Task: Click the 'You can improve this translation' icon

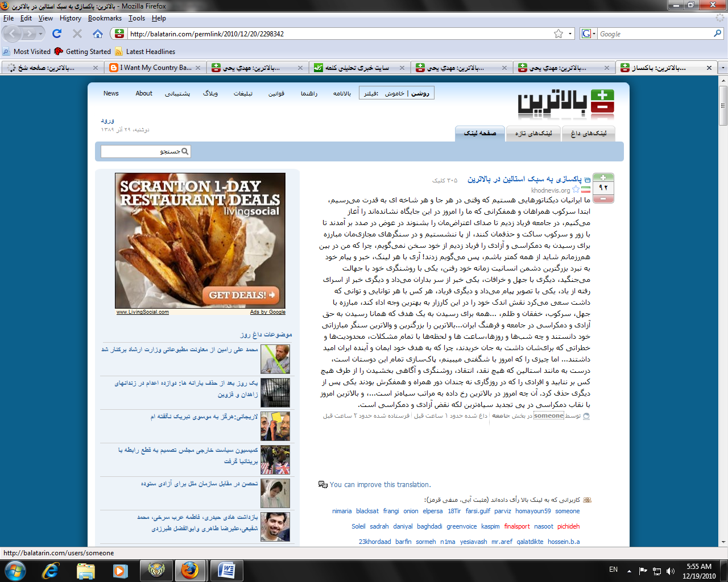Action: point(322,485)
